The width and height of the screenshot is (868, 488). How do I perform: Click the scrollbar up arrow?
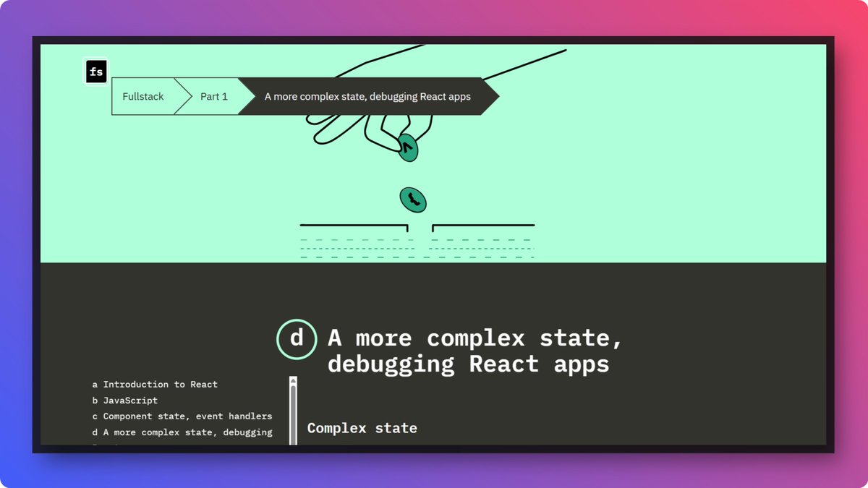(x=293, y=380)
